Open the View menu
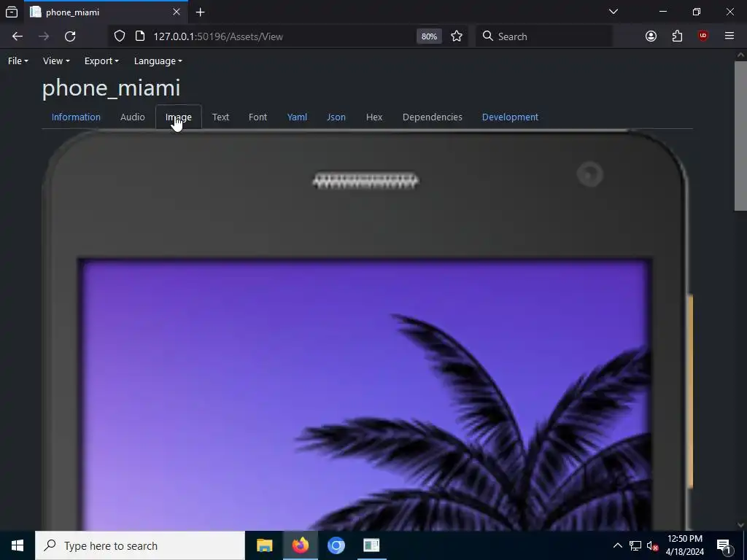 tap(56, 61)
